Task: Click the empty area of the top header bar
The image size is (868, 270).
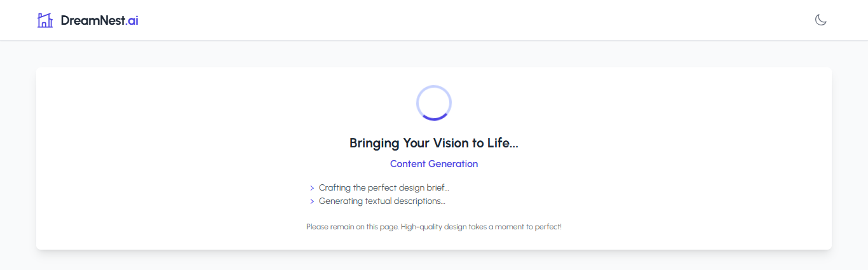Action: (x=445, y=20)
